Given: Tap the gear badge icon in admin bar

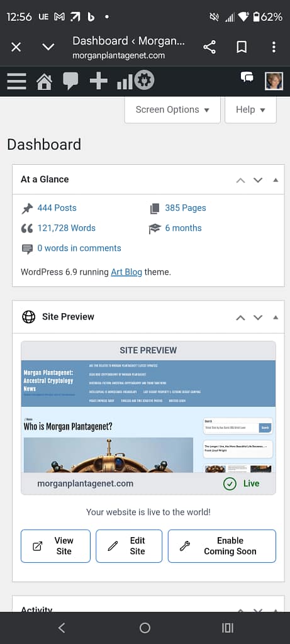Looking at the screenshot, I should (x=144, y=80).
